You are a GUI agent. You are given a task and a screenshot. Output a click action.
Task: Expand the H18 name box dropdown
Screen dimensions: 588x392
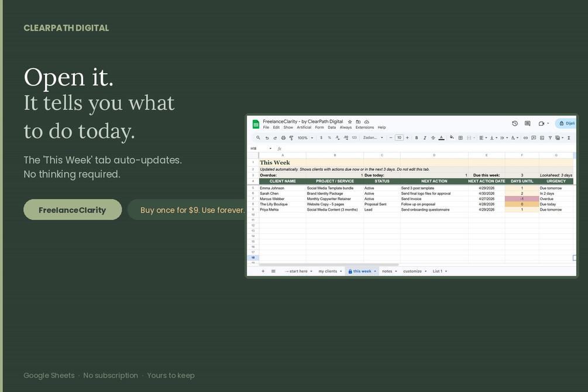270,149
